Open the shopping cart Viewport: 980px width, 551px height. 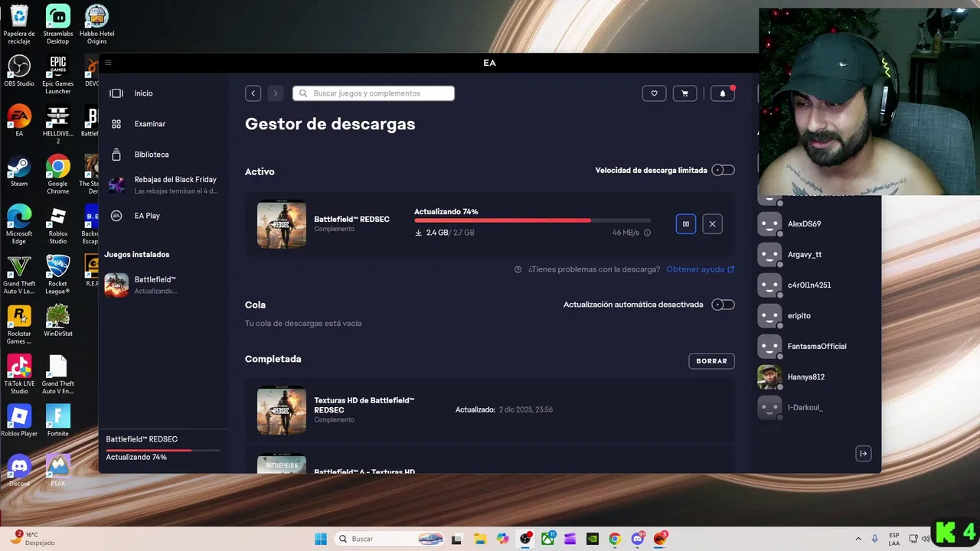point(684,93)
